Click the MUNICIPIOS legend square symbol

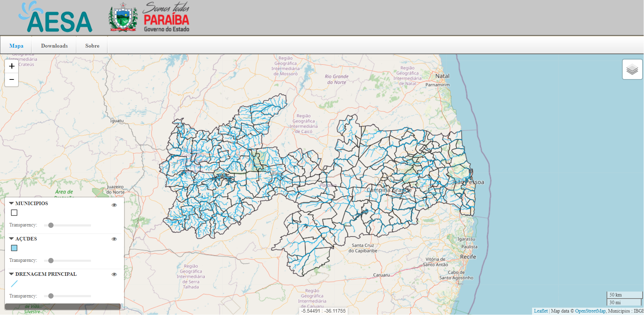(x=14, y=212)
